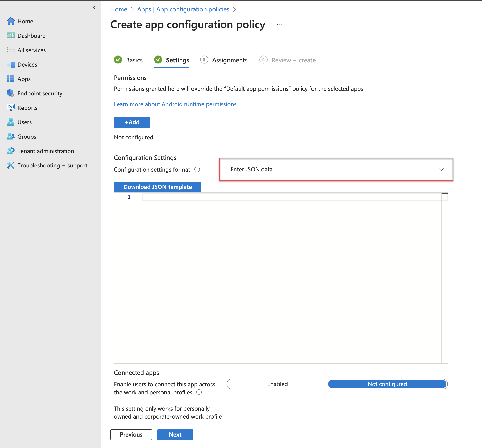Click the Download JSON template button
This screenshot has width=482, height=448.
[157, 187]
